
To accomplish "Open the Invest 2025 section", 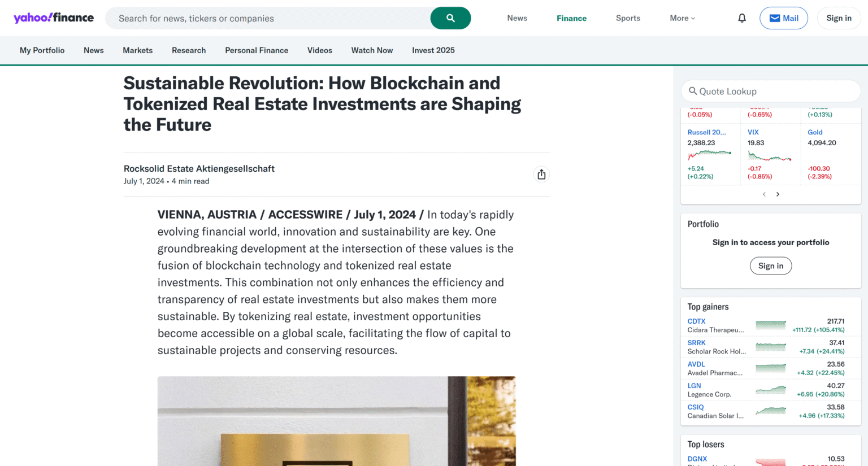I will coord(433,50).
